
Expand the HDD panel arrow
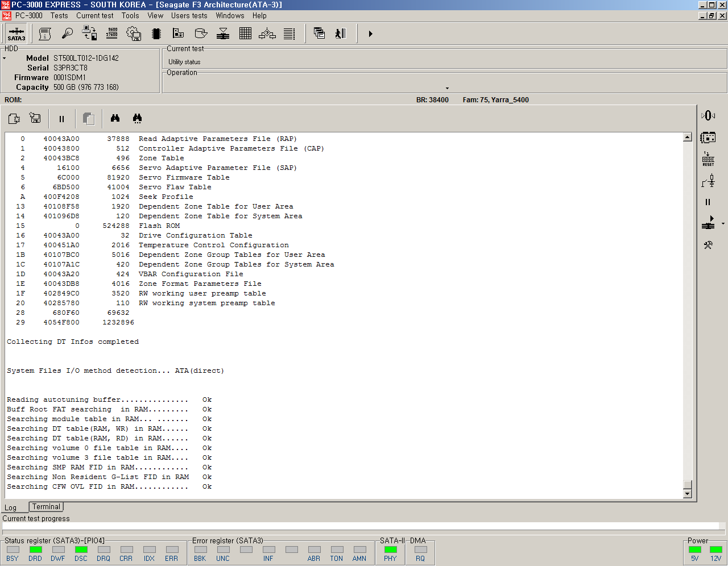click(5, 59)
